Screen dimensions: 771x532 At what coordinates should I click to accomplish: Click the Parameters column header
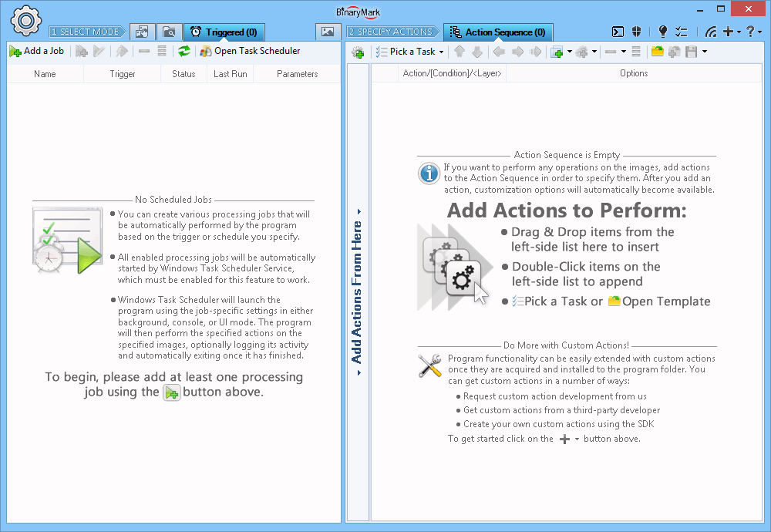coord(297,74)
